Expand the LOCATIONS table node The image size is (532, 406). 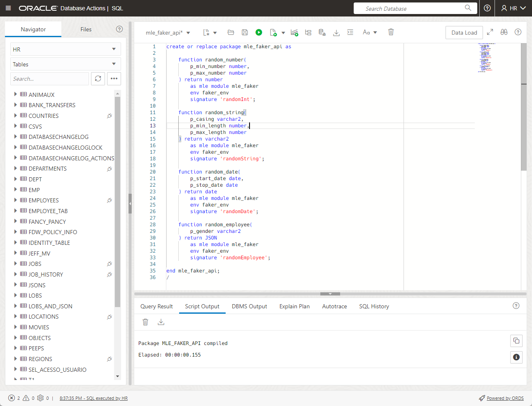(x=15, y=316)
